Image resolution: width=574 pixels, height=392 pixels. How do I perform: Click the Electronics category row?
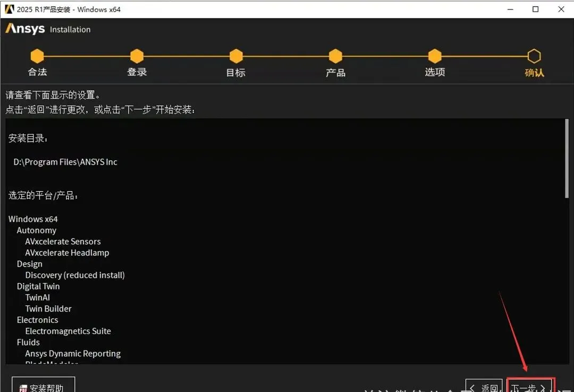coord(37,320)
